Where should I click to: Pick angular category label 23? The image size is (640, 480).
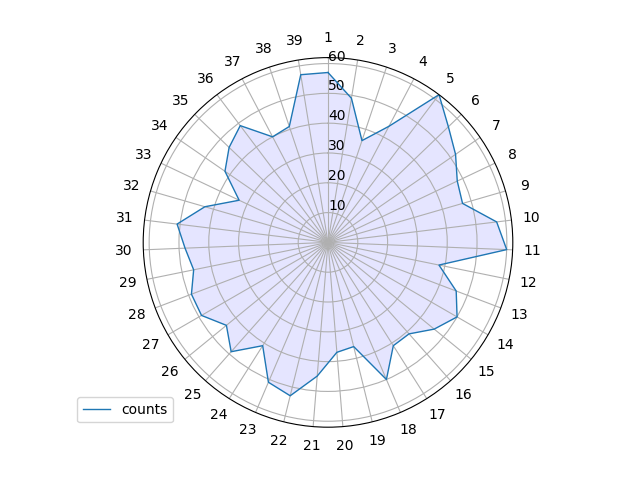tap(248, 429)
